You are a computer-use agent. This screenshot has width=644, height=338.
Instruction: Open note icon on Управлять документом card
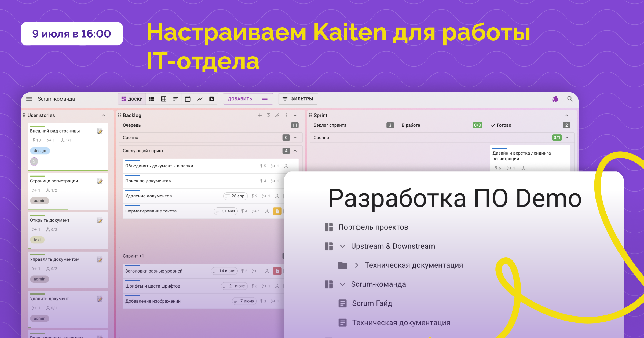100,260
